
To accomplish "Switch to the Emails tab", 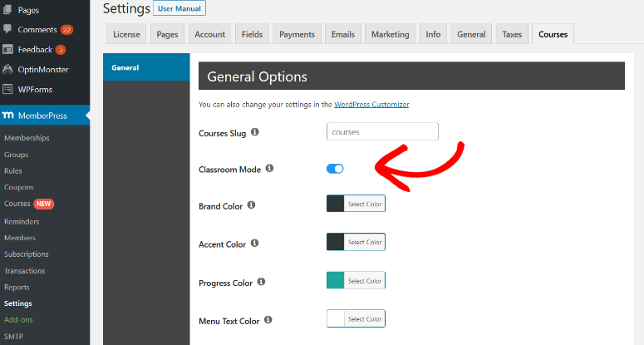I will 343,34.
